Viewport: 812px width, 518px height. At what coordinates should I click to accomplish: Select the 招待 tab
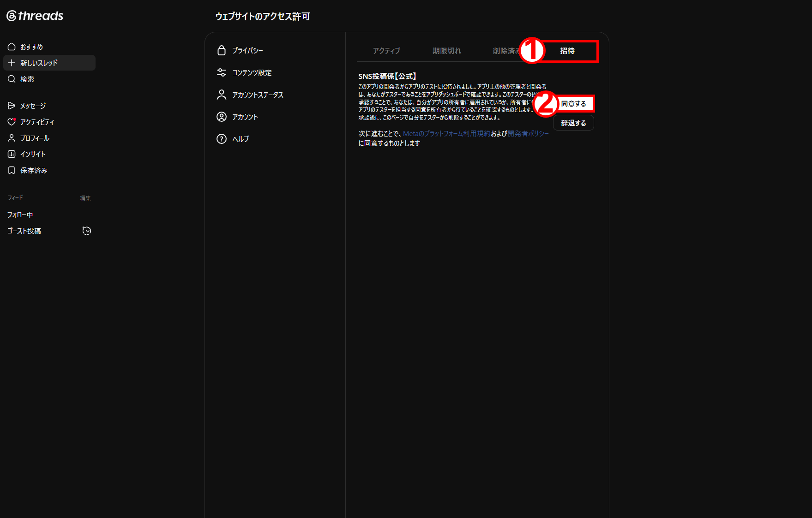567,51
